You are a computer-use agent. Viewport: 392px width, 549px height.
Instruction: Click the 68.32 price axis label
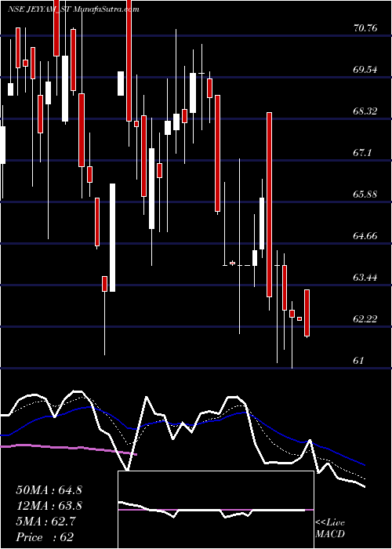coord(366,111)
